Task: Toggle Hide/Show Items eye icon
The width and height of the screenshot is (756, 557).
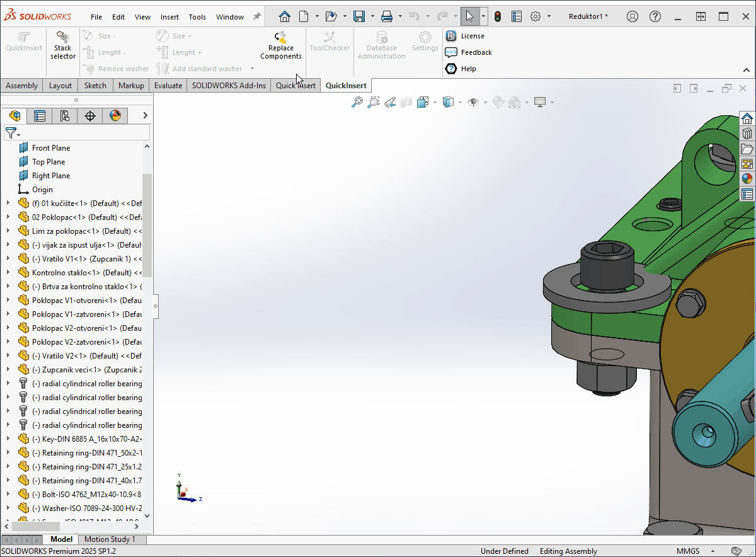Action: [x=473, y=102]
